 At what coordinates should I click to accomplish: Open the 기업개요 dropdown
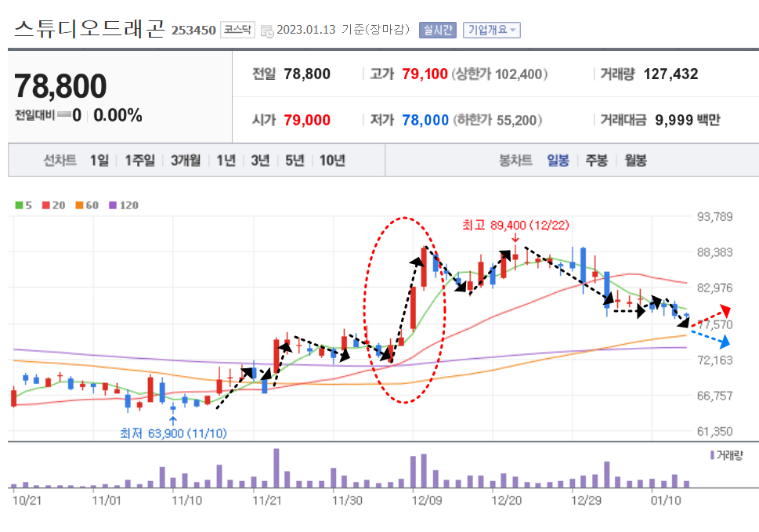[x=491, y=30]
